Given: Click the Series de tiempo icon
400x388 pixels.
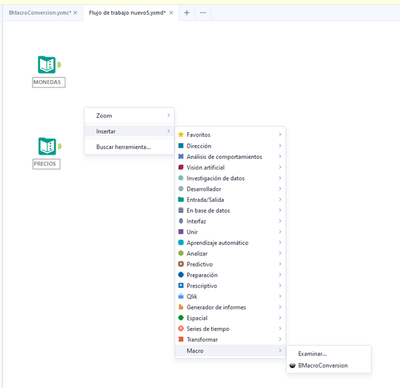Looking at the screenshot, I should coord(181,328).
